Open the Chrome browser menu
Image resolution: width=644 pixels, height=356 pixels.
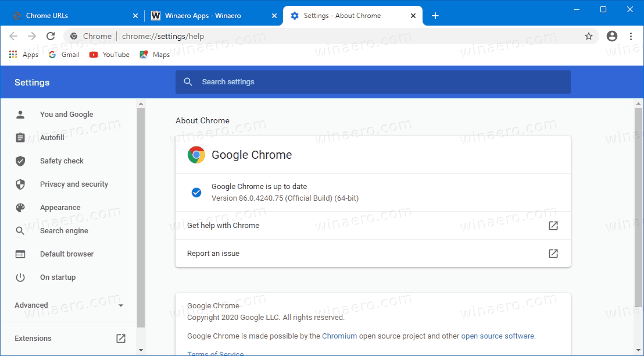[x=632, y=36]
